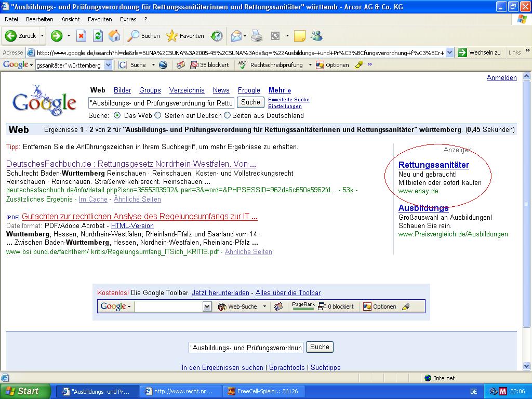Open the 'Erweiterte Suche' link
Image resolution: width=532 pixels, height=399 pixels.
(288, 99)
